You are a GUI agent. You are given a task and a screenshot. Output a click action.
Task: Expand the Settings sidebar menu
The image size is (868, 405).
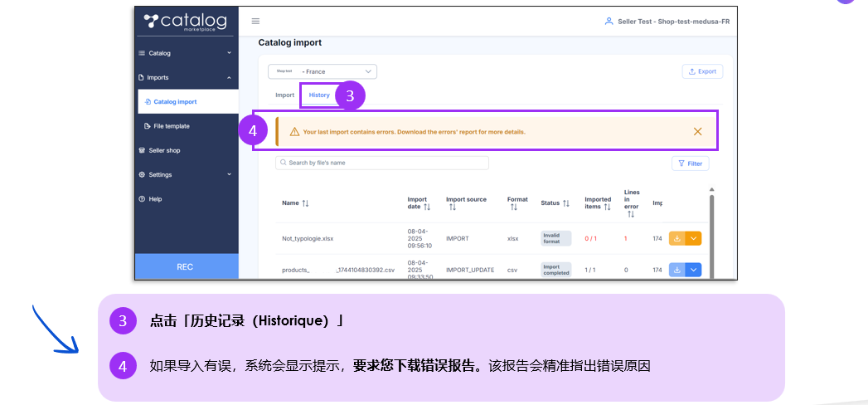coord(229,174)
